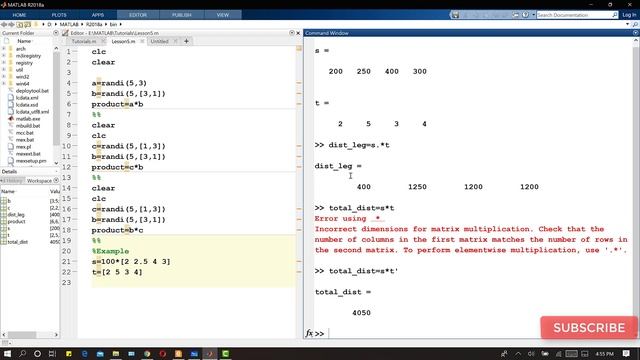640x360 pixels.
Task: Switch to the VIEW ribbon tab
Action: pos(222,15)
